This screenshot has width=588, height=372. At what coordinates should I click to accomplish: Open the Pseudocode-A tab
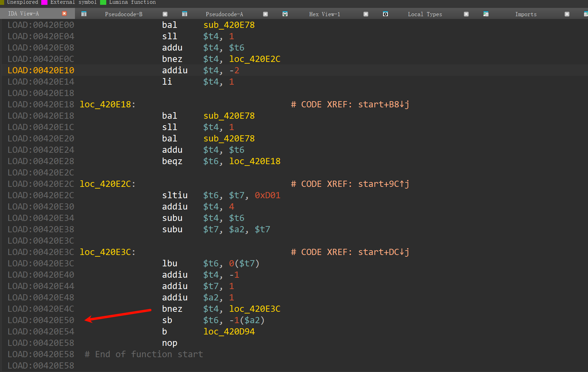[225, 14]
